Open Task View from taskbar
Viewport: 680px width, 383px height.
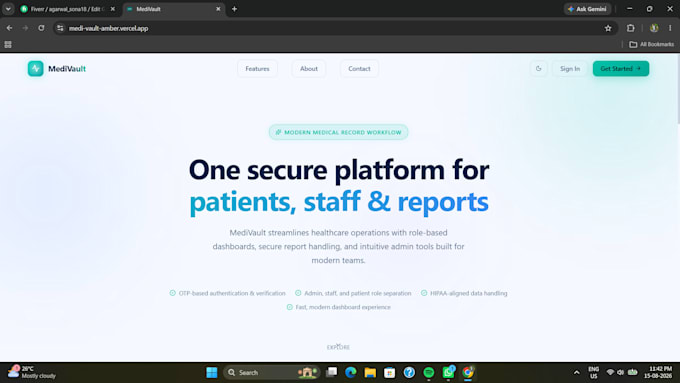[x=332, y=372]
